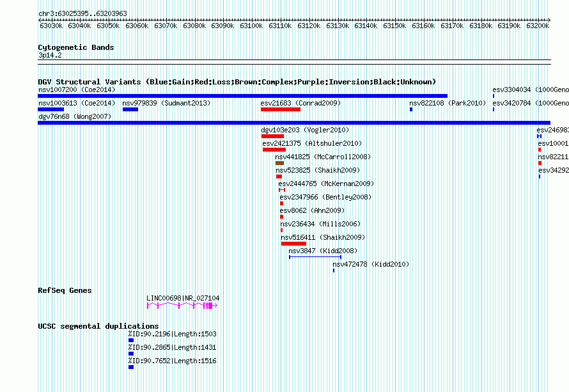
Task: Open esv21683 (Conrad2009) label link
Action: (300, 103)
